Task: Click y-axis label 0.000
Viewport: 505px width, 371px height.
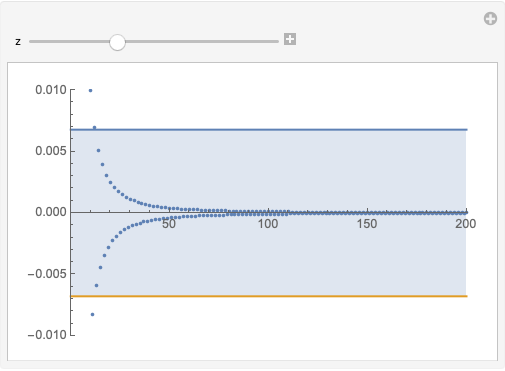Action: pyautogui.click(x=51, y=212)
